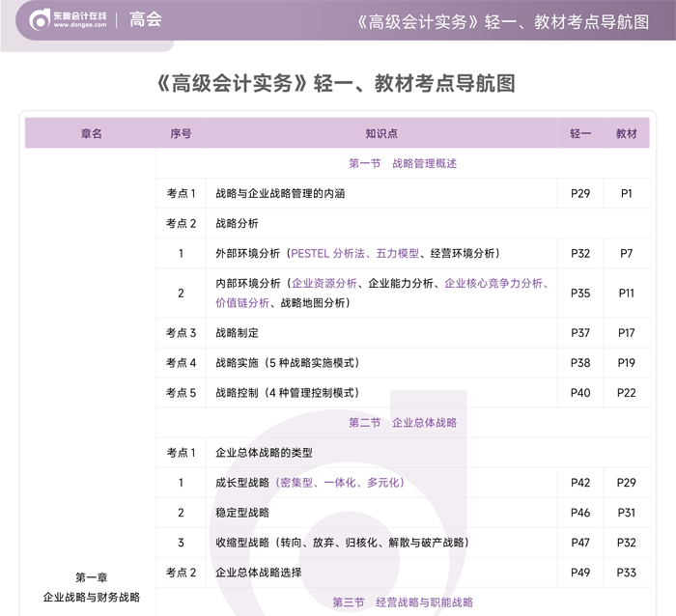Screen dimensions: 676x616
Task: Click the P32 cell in the 收缩型战略 row
Action: coord(627,543)
